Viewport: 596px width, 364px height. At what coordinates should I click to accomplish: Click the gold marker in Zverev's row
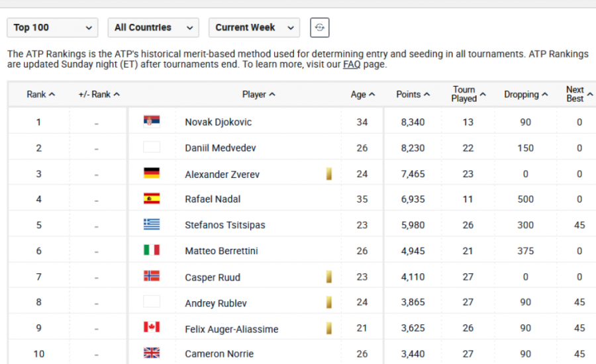[329, 173]
